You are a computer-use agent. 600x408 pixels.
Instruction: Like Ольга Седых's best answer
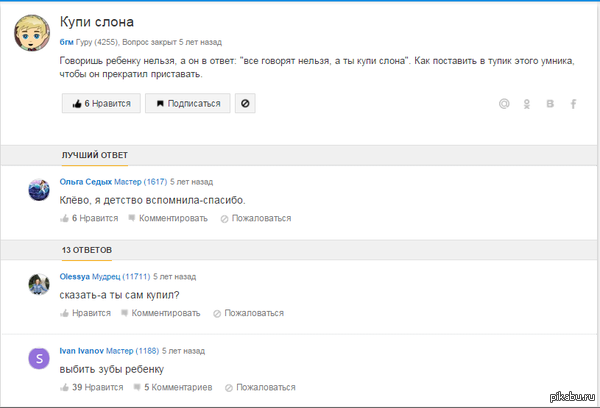[x=89, y=218]
